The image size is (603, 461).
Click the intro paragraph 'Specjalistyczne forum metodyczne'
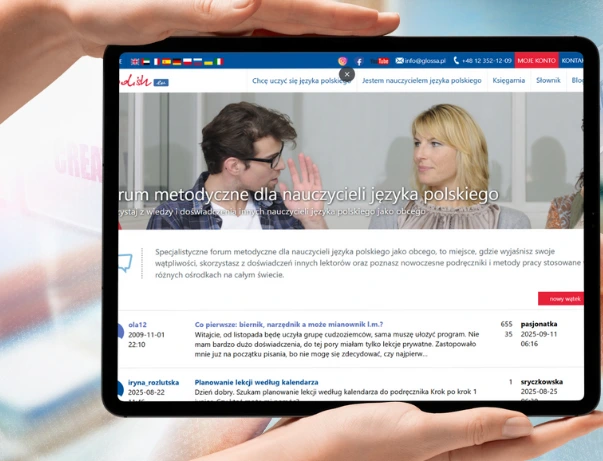(x=369, y=263)
